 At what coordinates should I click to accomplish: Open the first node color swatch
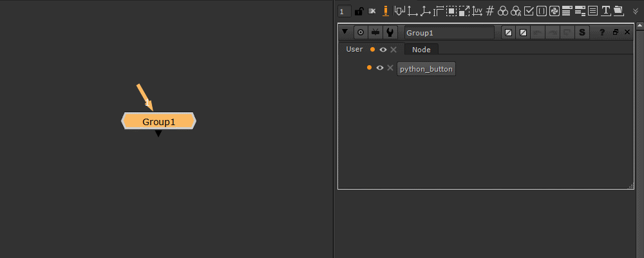point(509,32)
